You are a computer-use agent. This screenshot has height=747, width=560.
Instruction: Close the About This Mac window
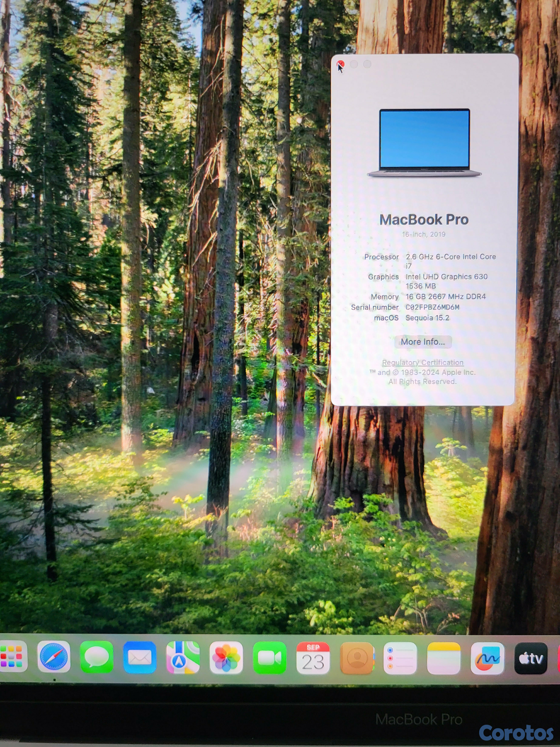click(x=340, y=64)
